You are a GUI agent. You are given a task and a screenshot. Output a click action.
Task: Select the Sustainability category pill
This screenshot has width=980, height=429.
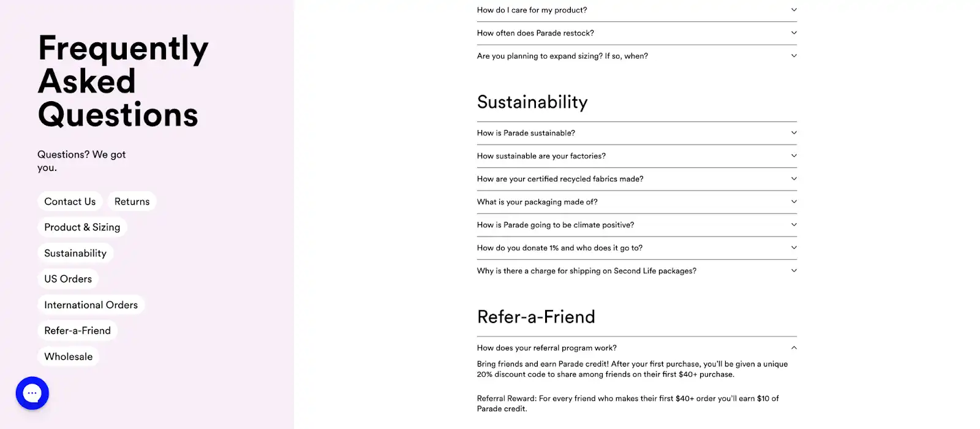75,253
